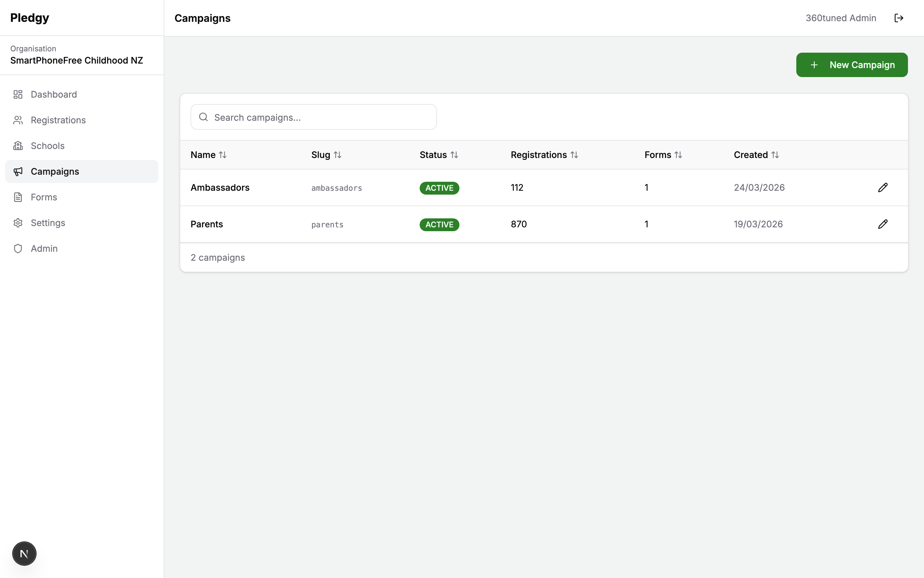Viewport: 924px width, 578px height.
Task: Click the 'ambassadors' slug text
Action: [337, 188]
